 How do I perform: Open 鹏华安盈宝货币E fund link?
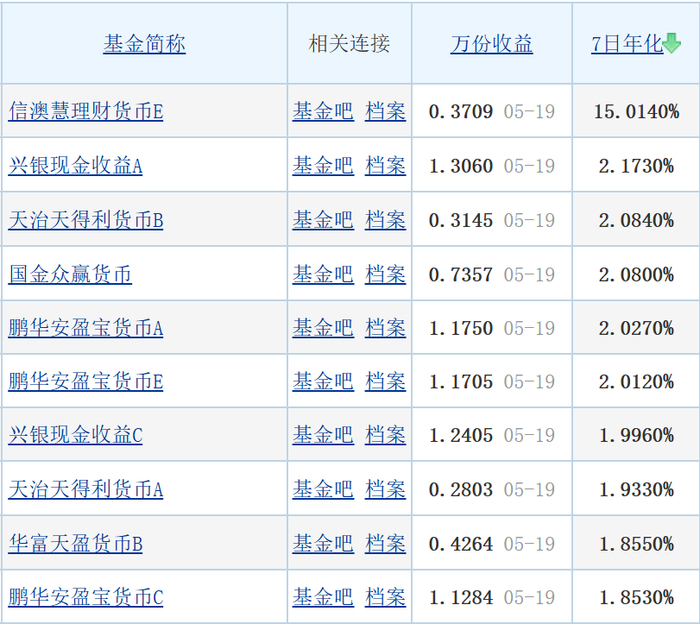[86, 382]
